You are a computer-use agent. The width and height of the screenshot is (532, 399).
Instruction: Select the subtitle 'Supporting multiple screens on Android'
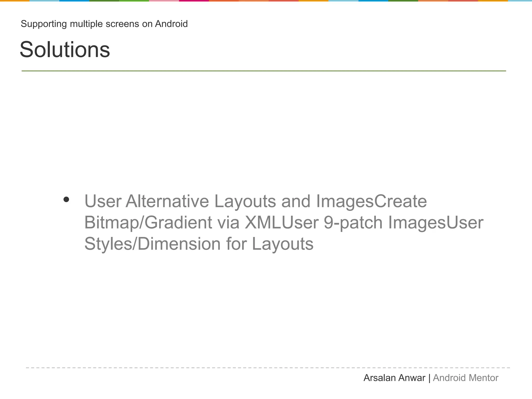pyautogui.click(x=104, y=24)
